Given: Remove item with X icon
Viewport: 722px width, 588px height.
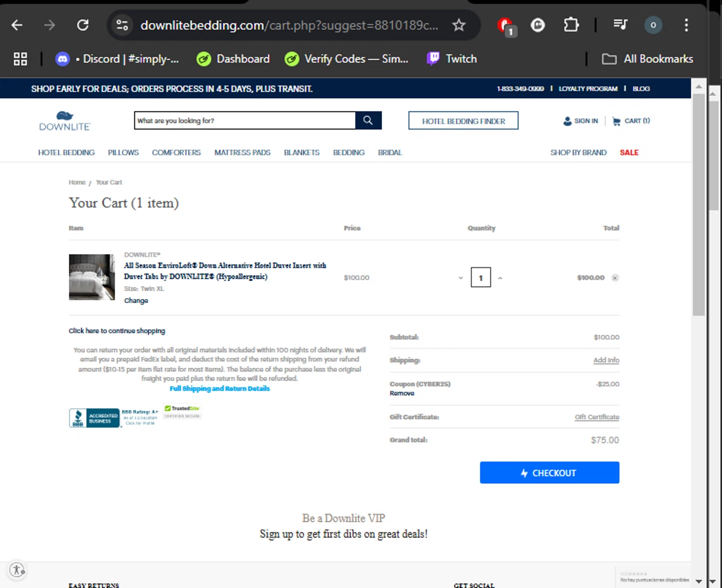Looking at the screenshot, I should coord(615,278).
